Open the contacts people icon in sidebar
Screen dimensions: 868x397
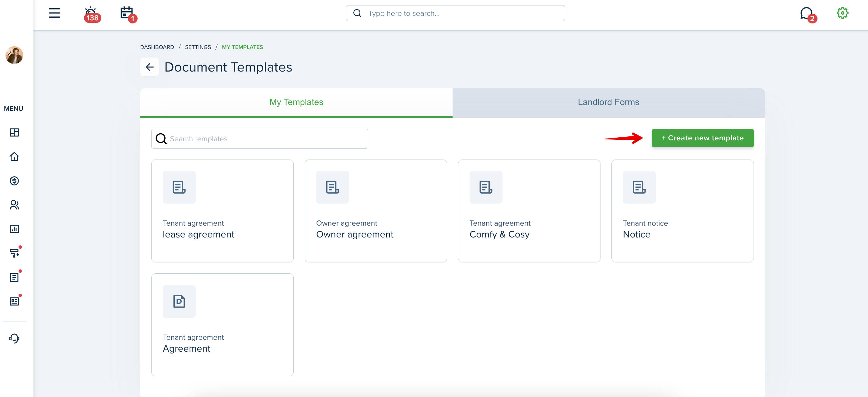click(14, 205)
